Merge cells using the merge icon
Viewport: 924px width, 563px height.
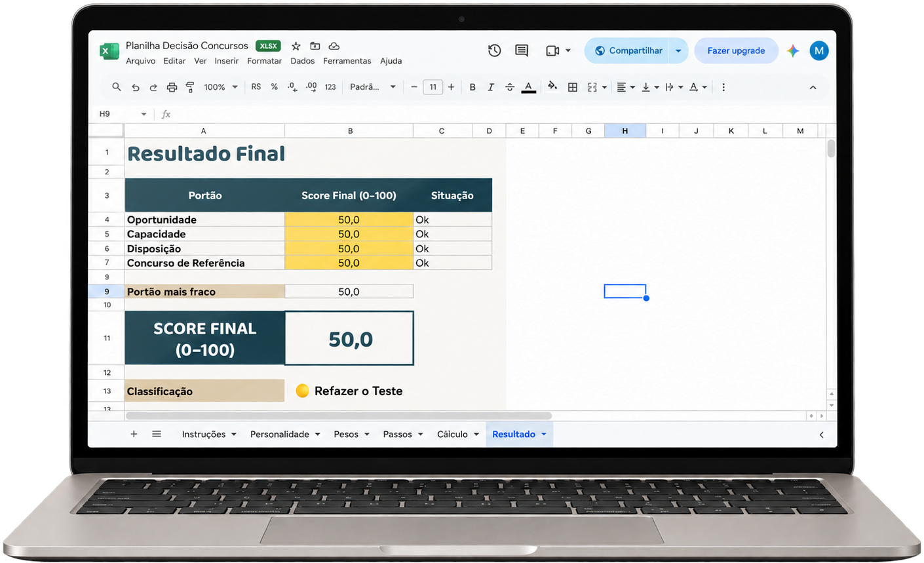(592, 87)
